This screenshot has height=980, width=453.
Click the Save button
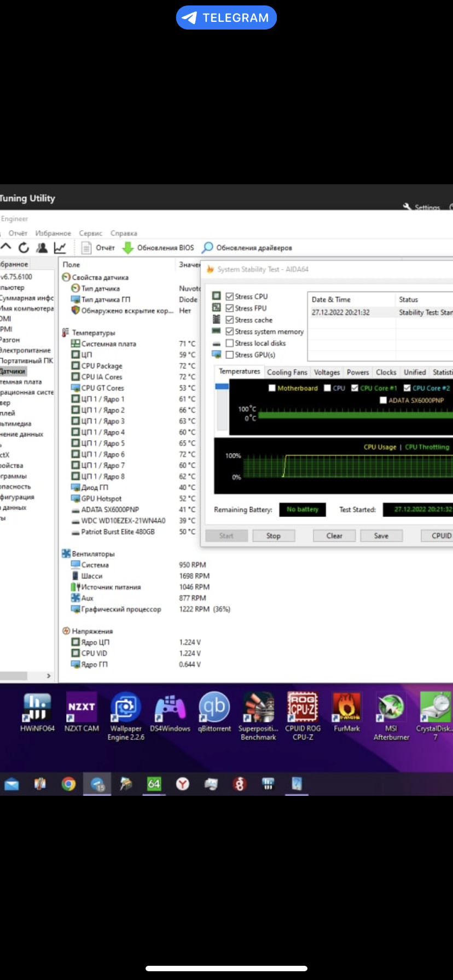(x=381, y=536)
